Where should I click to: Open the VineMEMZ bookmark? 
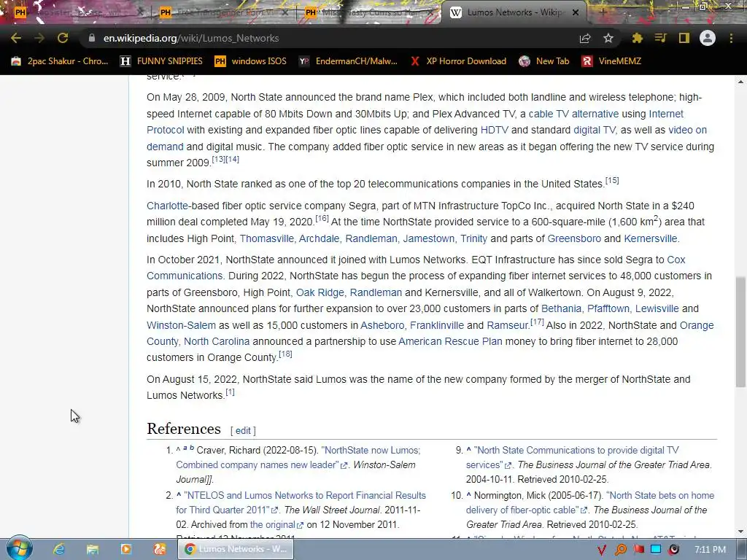(612, 61)
